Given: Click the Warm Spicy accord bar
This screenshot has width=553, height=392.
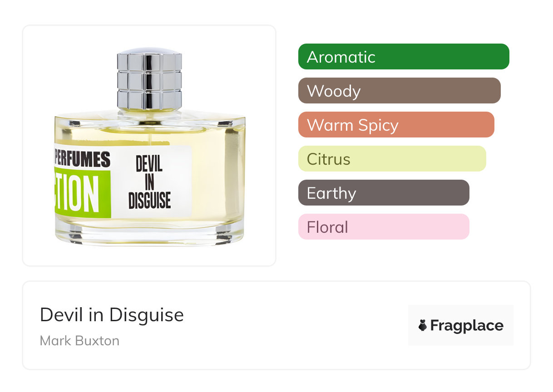Looking at the screenshot, I should [x=396, y=125].
